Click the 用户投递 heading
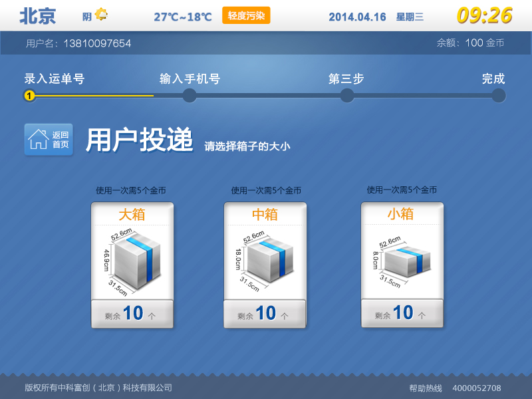This screenshot has height=399, width=532. (139, 139)
